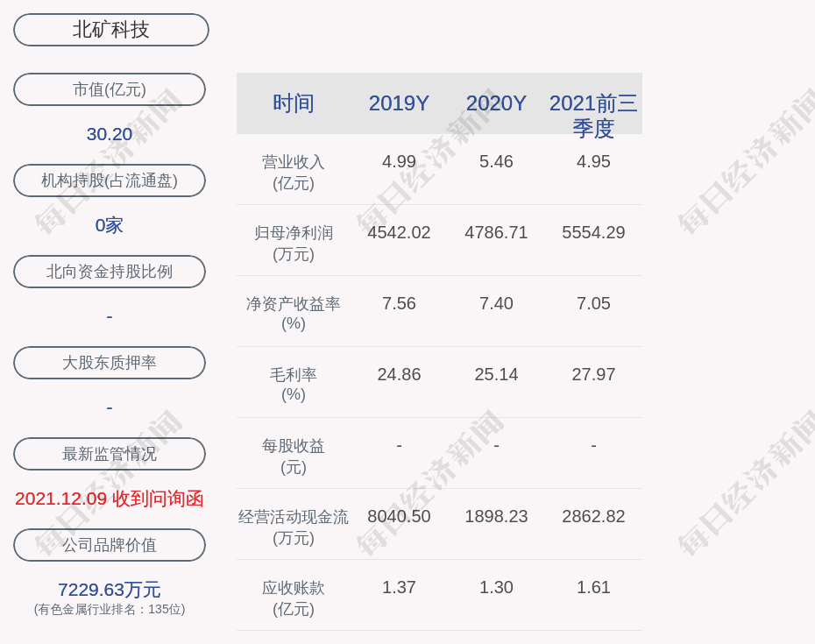815x644 pixels.
Task: Open the 北向资金持股比例 label
Action: 110,272
